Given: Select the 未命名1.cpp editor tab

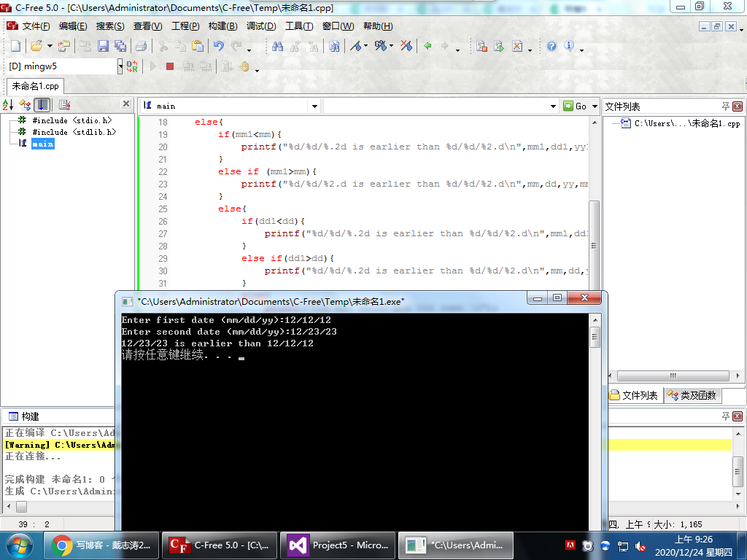Looking at the screenshot, I should (35, 86).
